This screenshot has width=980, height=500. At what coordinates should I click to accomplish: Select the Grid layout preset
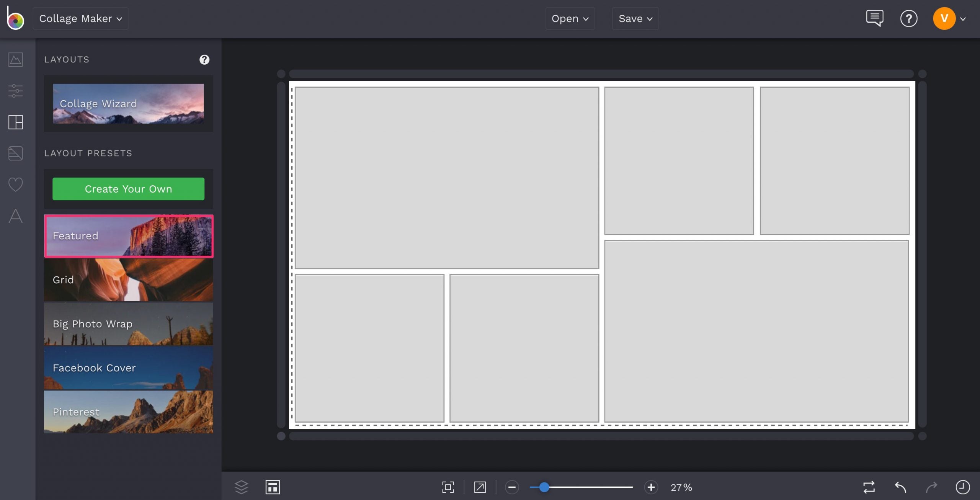[128, 280]
